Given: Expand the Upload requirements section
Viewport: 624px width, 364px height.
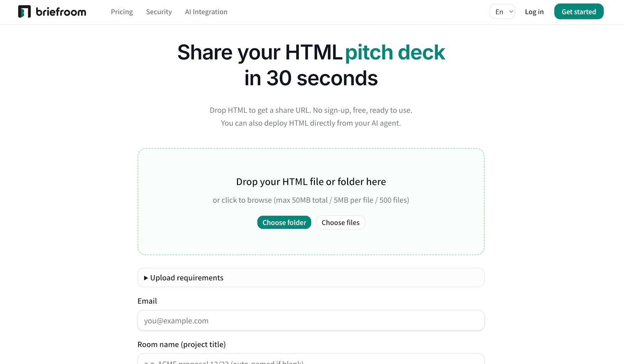Looking at the screenshot, I should (311, 278).
